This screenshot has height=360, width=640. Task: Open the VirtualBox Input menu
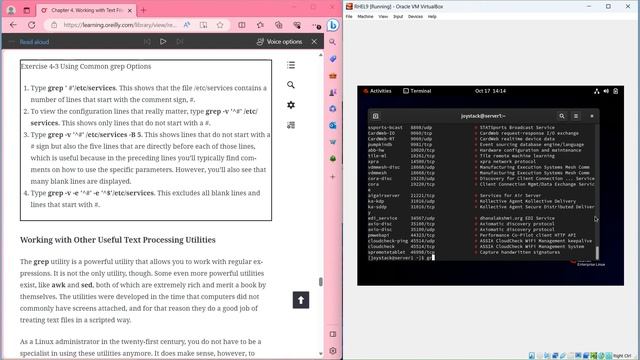tap(398, 17)
